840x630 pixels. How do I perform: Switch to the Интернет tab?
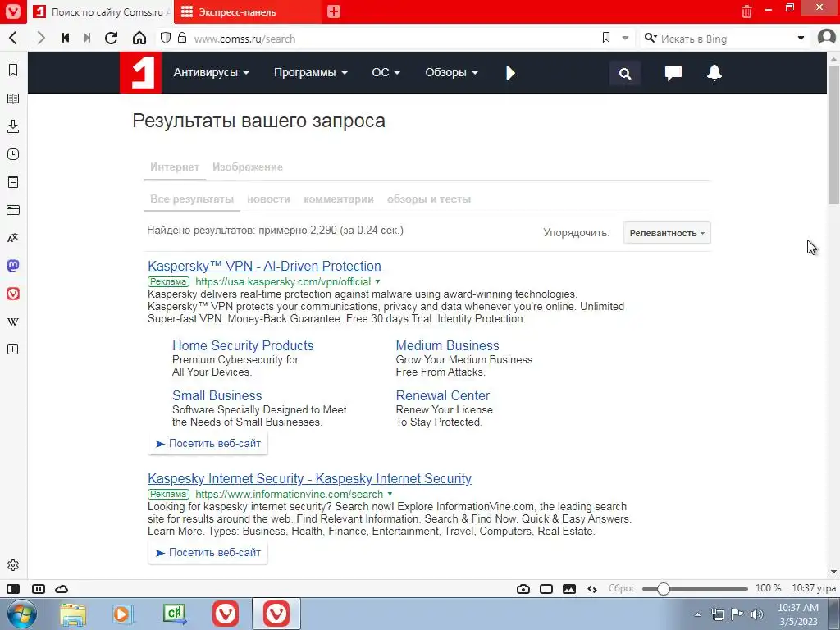(175, 167)
